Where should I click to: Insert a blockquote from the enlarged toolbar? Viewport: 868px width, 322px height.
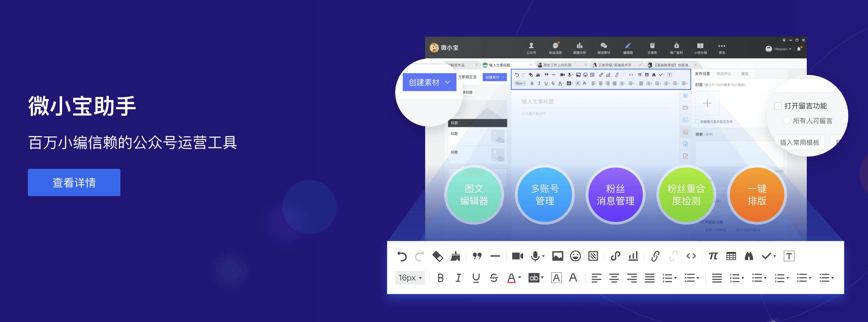coord(477,256)
